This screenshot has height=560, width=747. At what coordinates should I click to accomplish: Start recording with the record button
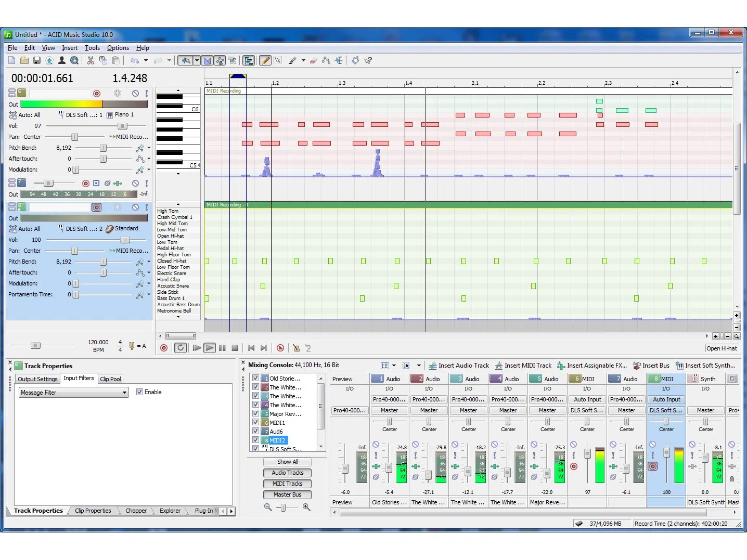pos(164,348)
